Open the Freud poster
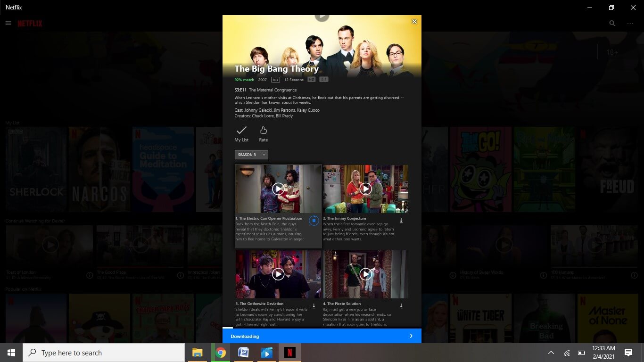Image resolution: width=644 pixels, height=362 pixels. click(608, 169)
